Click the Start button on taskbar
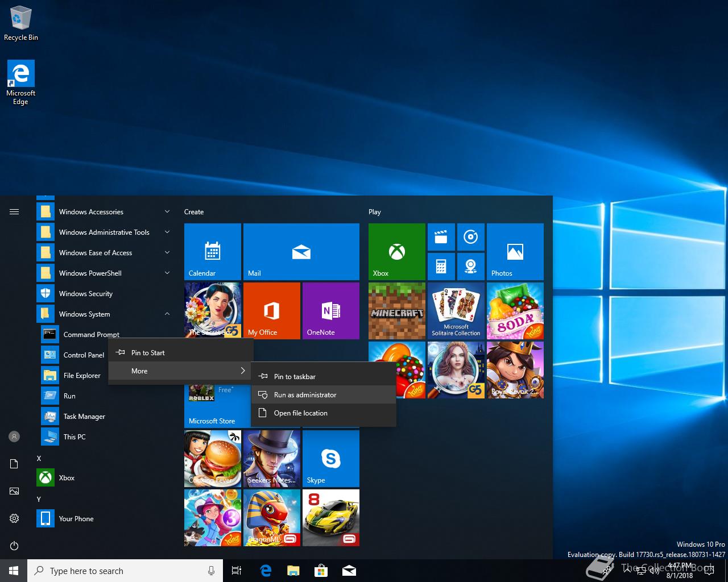Screen dimensions: 728x582 [14, 571]
